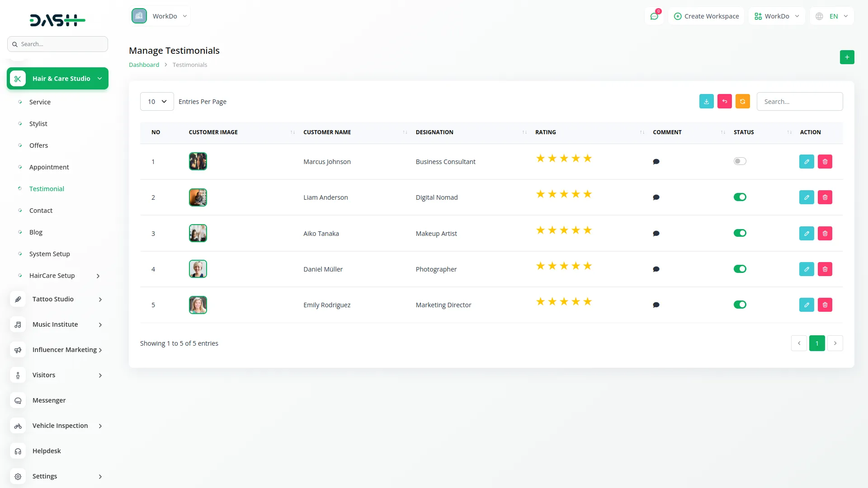868x488 pixels.
Task: Go to the Stylist menu item
Action: (38, 124)
